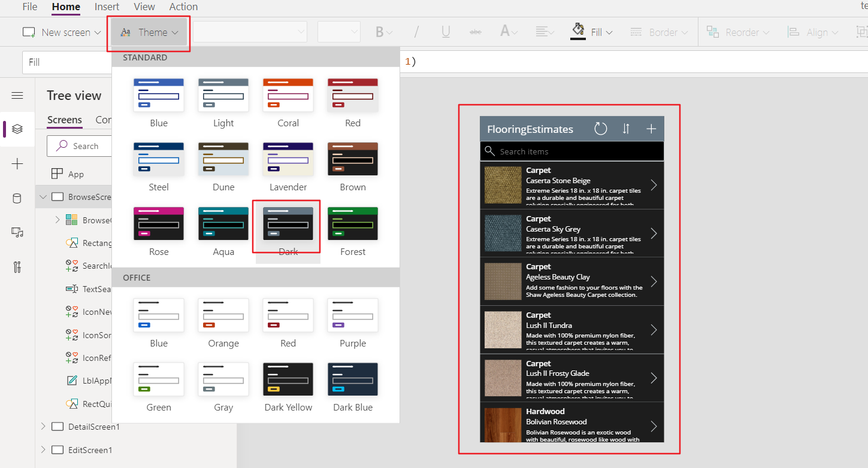This screenshot has height=468, width=868.
Task: Select the Dark theme swatch
Action: (x=288, y=223)
